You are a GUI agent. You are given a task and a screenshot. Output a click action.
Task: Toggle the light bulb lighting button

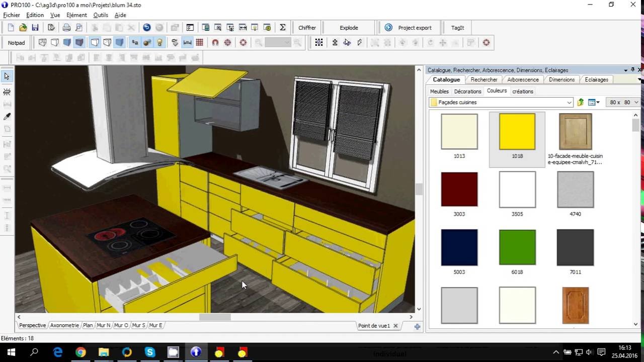coord(159,43)
